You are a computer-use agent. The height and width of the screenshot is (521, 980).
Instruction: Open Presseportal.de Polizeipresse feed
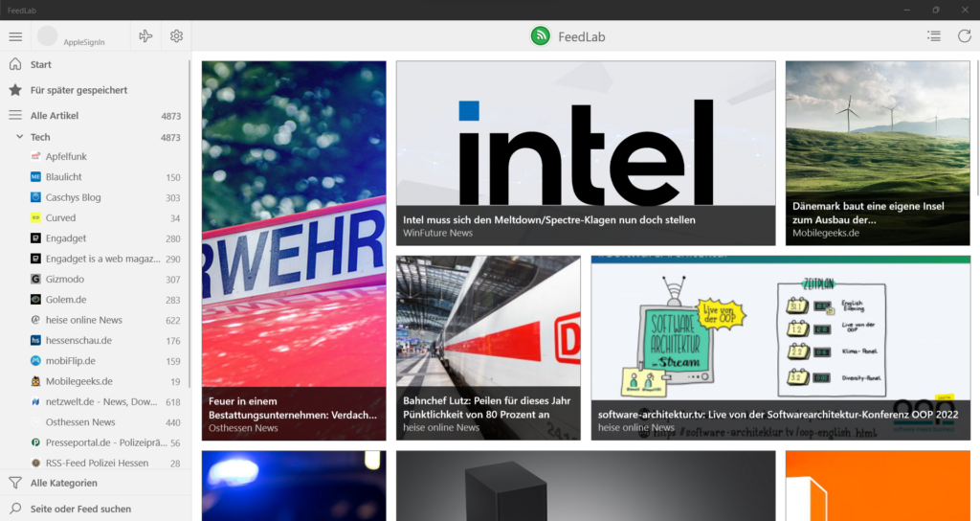[x=94, y=442]
